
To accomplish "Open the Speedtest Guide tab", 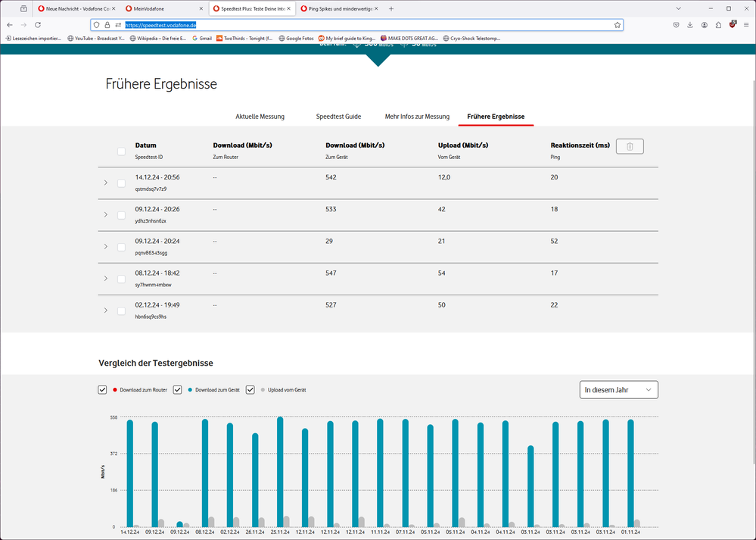I will click(x=338, y=117).
